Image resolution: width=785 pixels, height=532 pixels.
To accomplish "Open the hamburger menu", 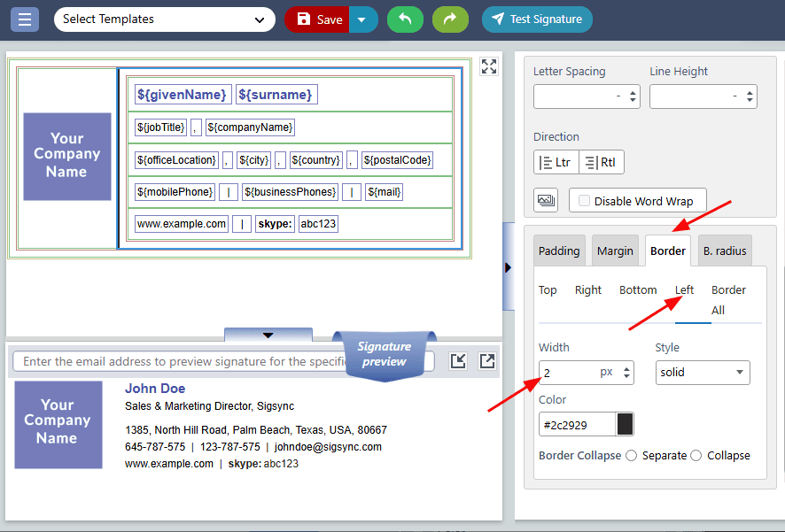I will click(x=24, y=19).
